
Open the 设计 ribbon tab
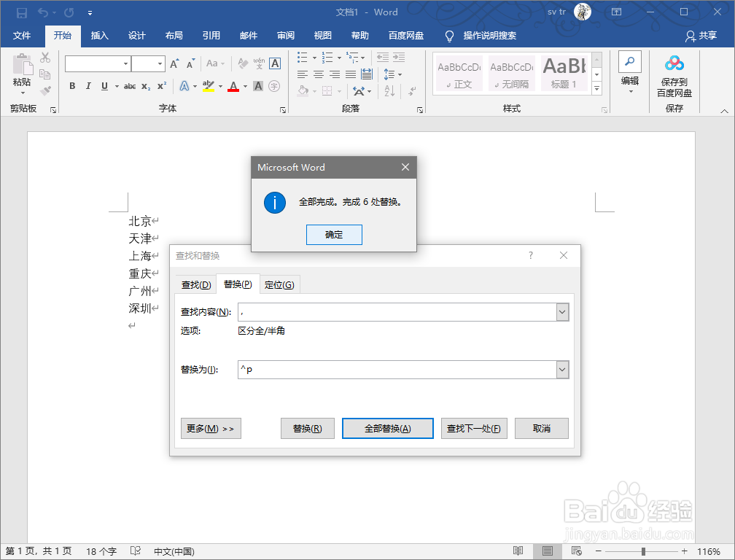(x=137, y=36)
